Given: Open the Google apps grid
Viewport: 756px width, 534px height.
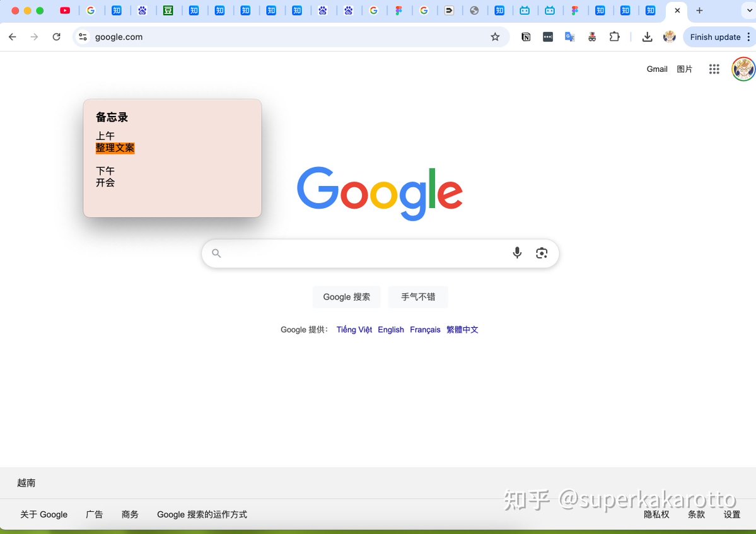Looking at the screenshot, I should point(714,69).
